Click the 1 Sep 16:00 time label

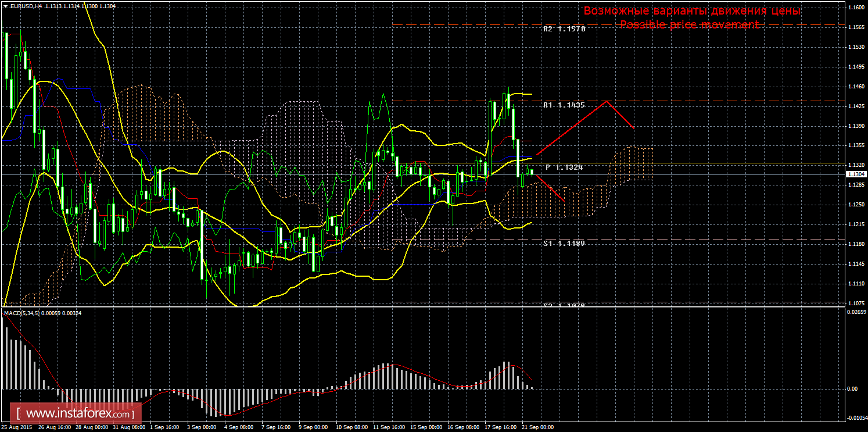pos(163,427)
